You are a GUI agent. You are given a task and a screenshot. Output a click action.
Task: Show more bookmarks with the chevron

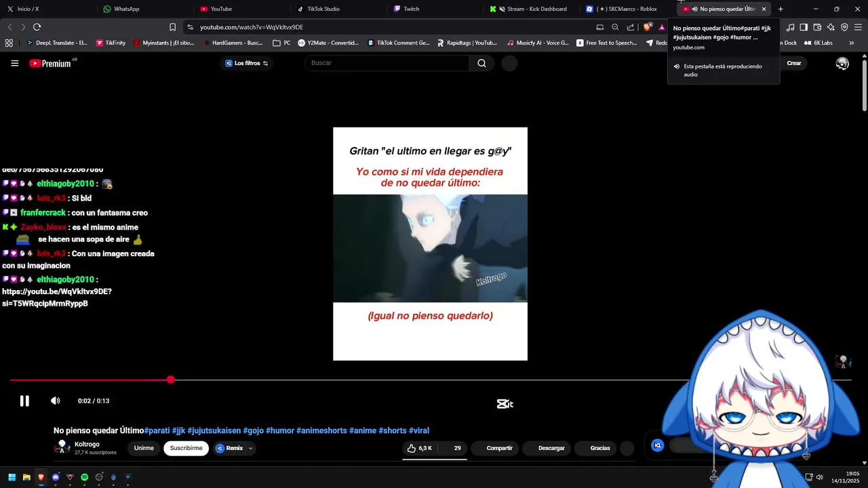pyautogui.click(x=852, y=43)
